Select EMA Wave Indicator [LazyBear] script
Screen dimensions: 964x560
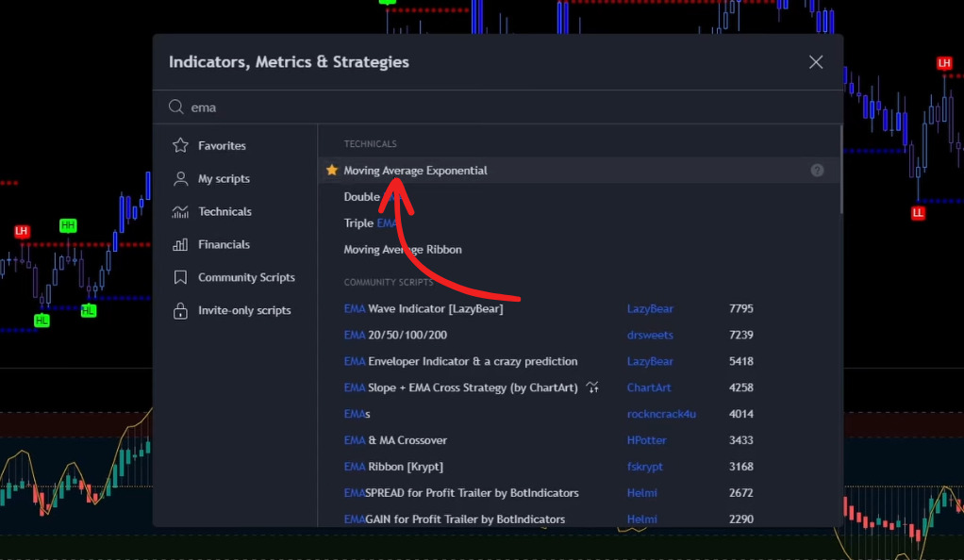tap(423, 308)
